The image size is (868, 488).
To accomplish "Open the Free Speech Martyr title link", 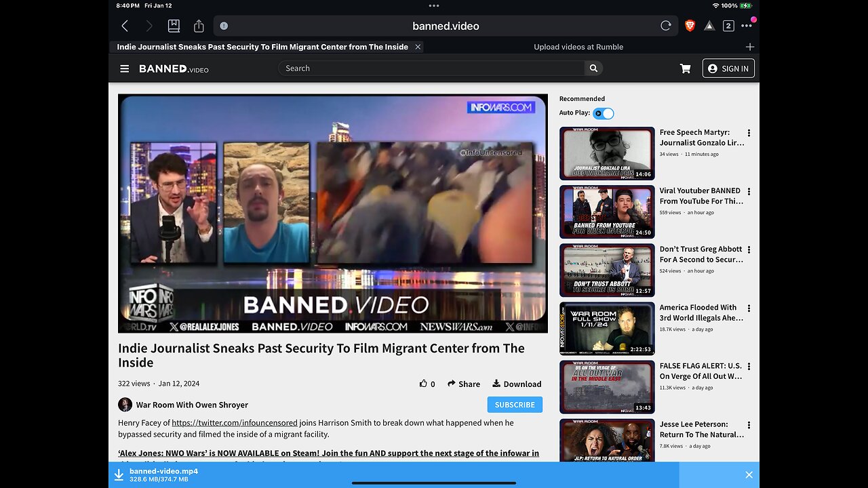I will pos(702,138).
